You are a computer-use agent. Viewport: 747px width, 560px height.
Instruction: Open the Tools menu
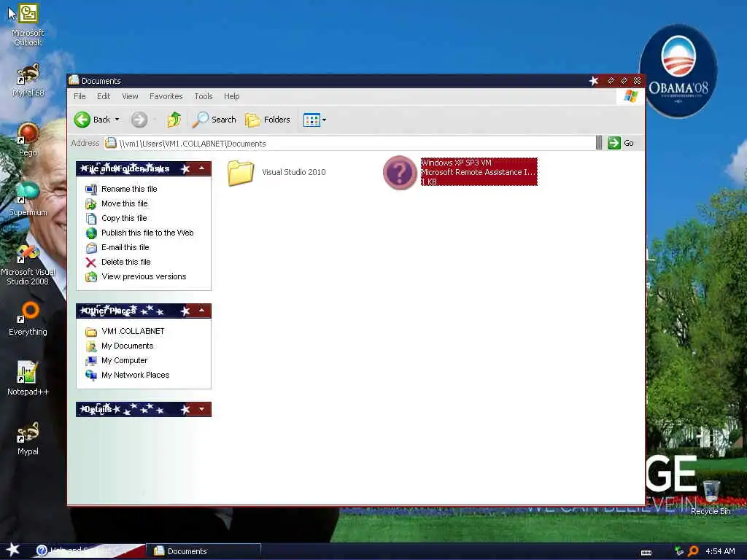point(204,96)
